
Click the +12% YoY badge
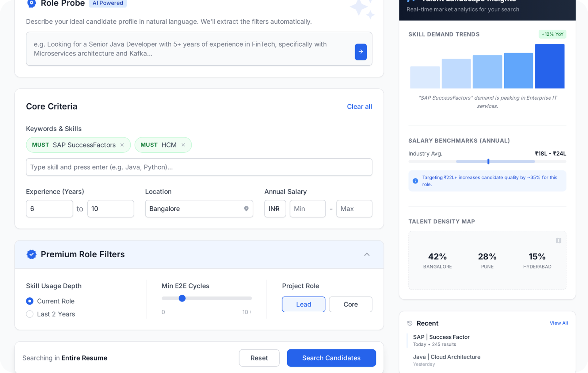[552, 34]
